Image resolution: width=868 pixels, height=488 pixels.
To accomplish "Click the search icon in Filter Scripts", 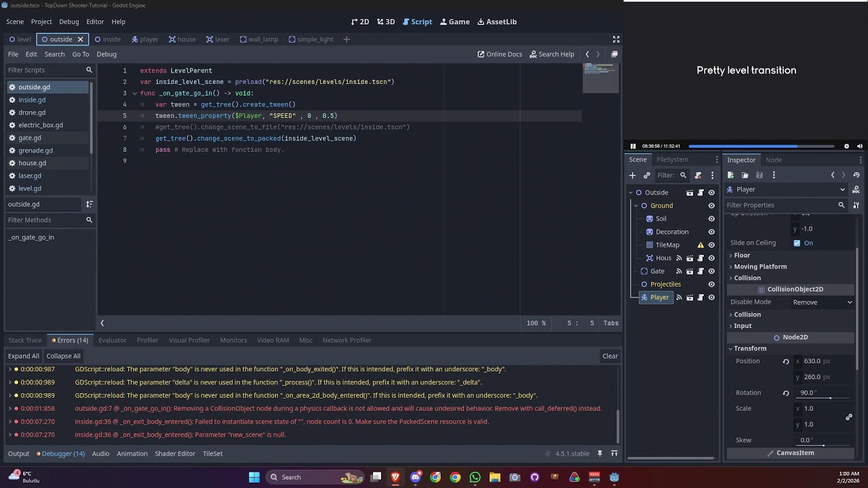I will (x=89, y=70).
